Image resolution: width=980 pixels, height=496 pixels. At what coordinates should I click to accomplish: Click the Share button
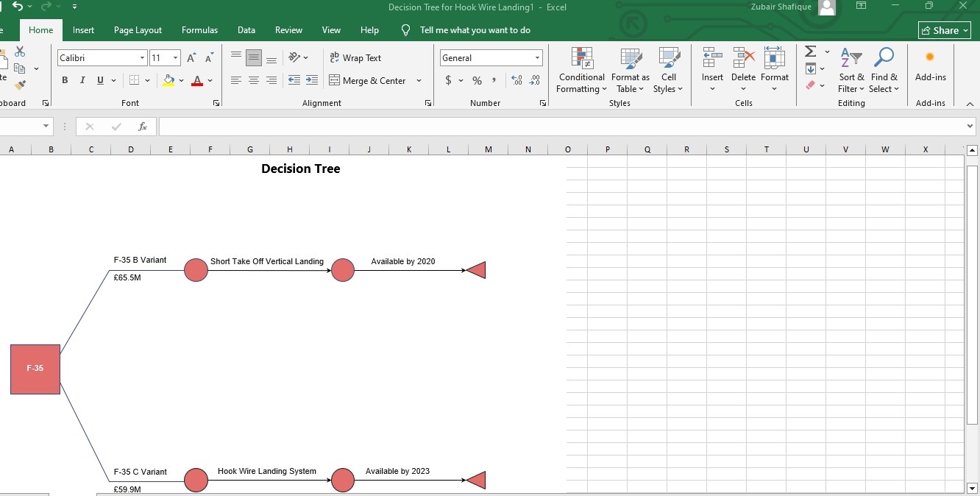point(944,30)
